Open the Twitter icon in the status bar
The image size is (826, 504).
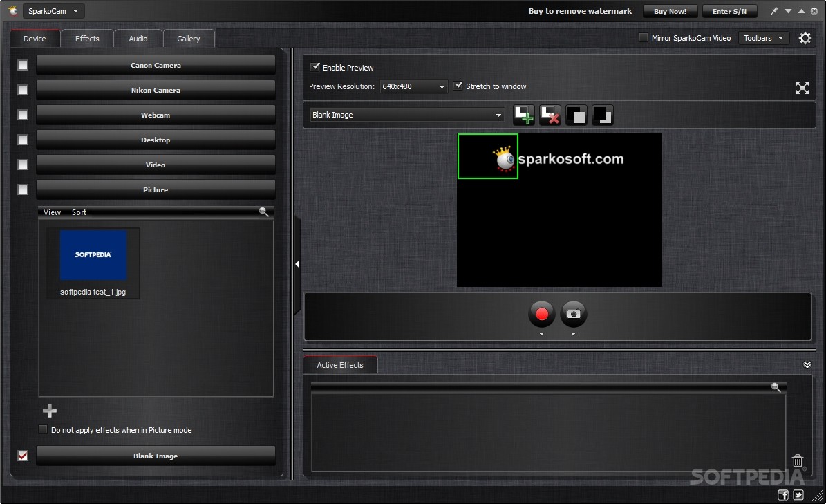798,494
